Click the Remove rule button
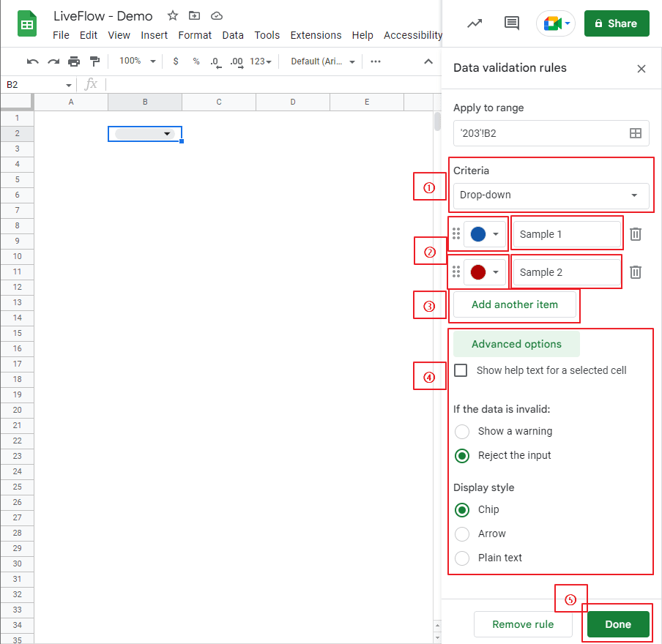 click(x=523, y=624)
